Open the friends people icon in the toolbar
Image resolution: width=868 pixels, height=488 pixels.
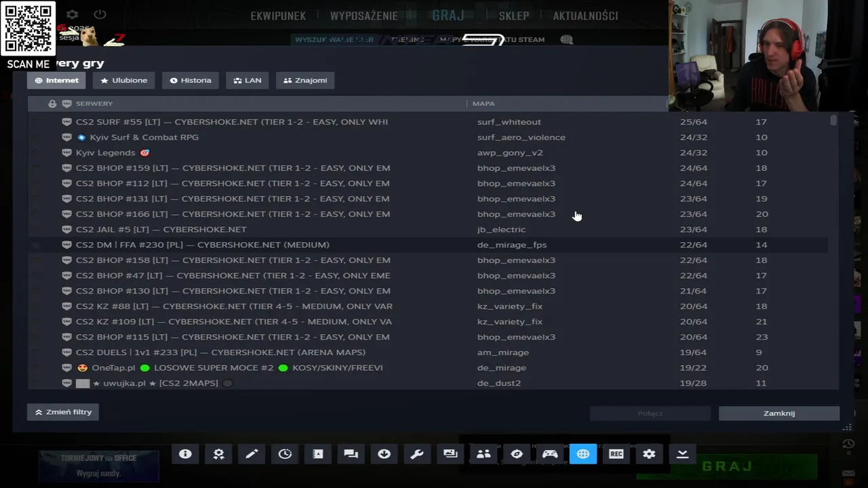pos(484,454)
